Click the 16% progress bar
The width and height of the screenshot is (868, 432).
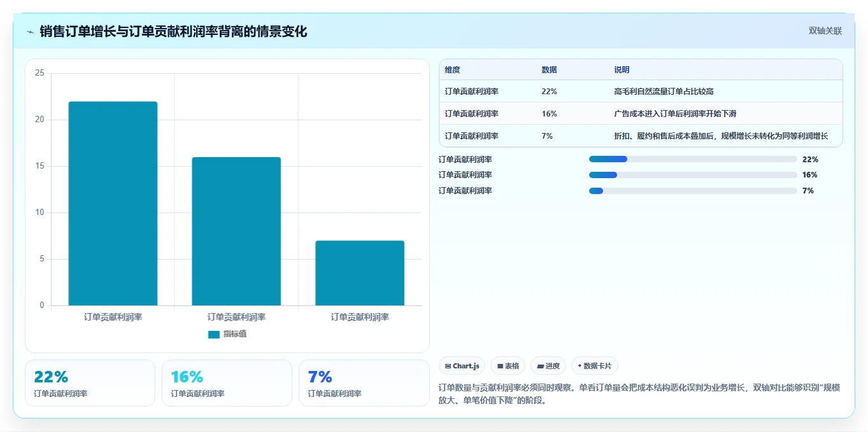coord(693,175)
